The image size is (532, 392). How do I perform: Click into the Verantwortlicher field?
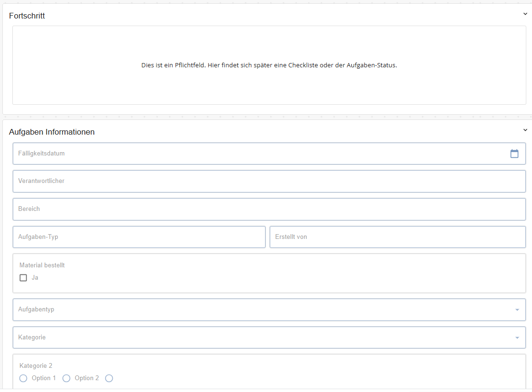pyautogui.click(x=269, y=181)
